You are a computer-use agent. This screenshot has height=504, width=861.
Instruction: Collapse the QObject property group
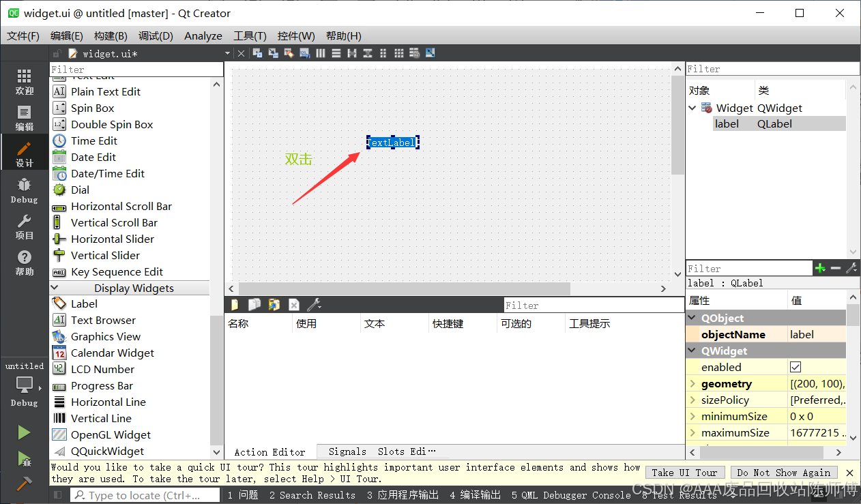[692, 318]
